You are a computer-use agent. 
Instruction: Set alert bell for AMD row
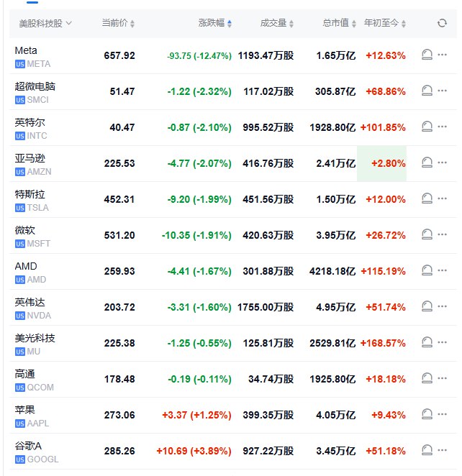tap(427, 270)
